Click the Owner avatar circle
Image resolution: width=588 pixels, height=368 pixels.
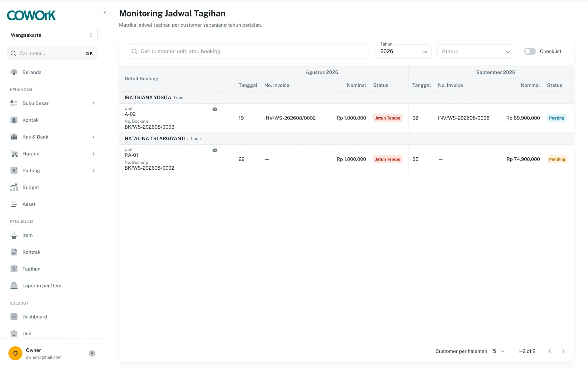(15, 353)
